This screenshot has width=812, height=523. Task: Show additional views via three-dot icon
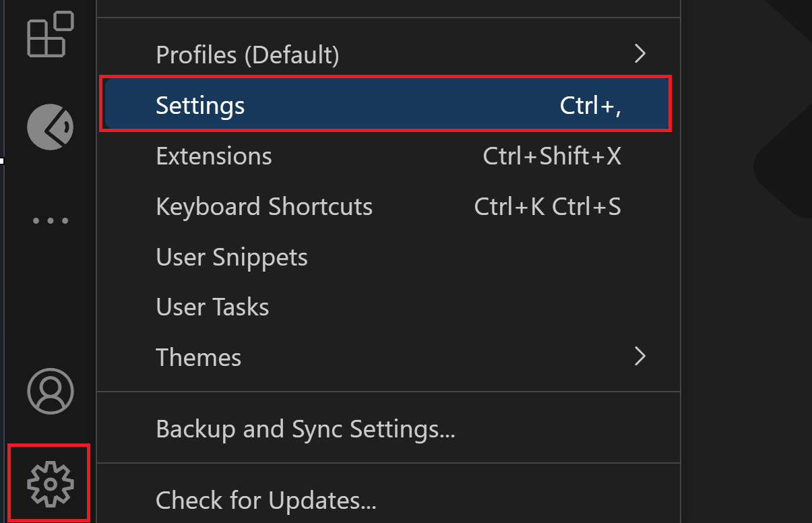tap(50, 220)
